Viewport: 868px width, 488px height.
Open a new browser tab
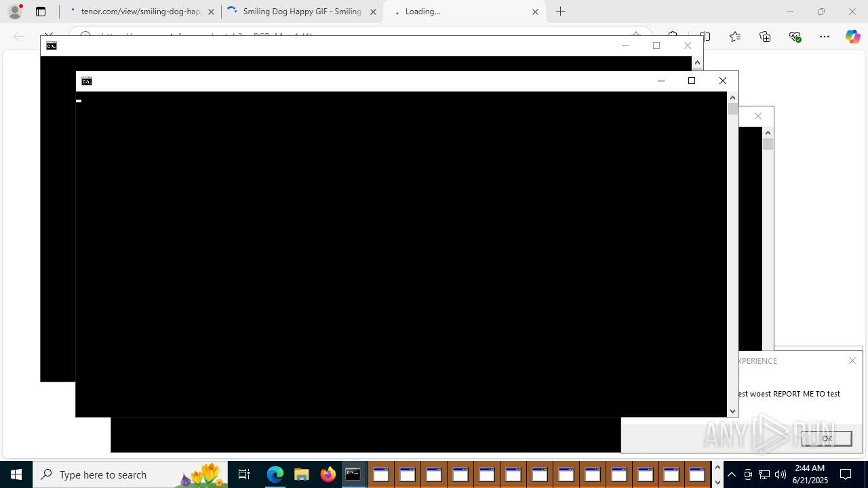(561, 12)
